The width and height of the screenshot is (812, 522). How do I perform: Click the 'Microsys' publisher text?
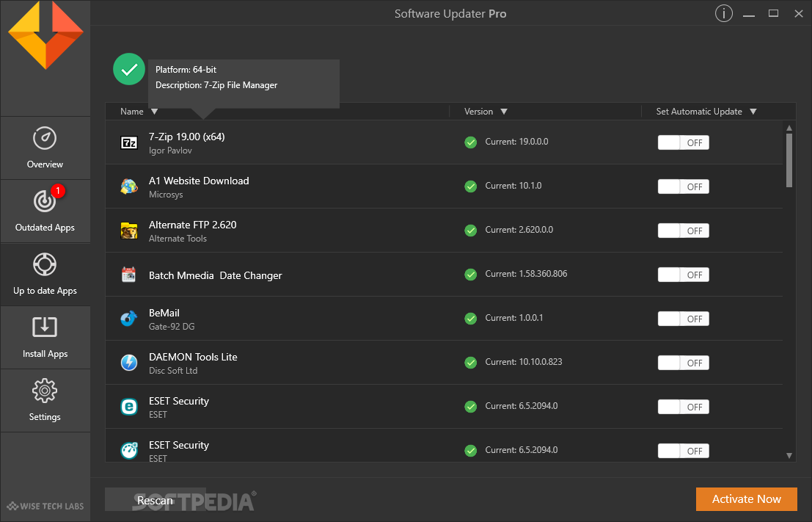click(x=166, y=195)
